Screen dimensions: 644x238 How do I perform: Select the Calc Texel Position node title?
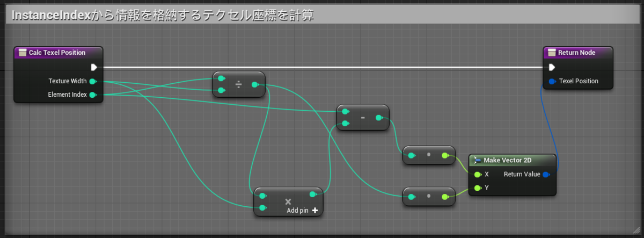click(x=57, y=52)
